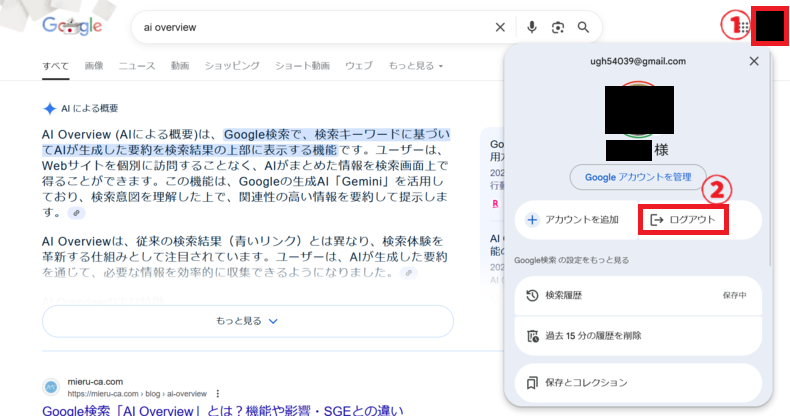The width and height of the screenshot is (790, 416).
Task: Open Google Lens image search icon
Action: coord(558,27)
